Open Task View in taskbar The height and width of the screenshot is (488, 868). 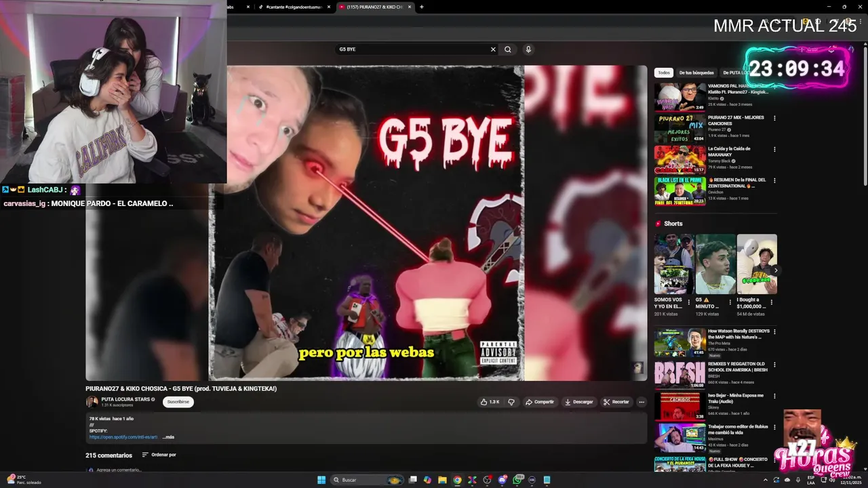[x=412, y=480]
